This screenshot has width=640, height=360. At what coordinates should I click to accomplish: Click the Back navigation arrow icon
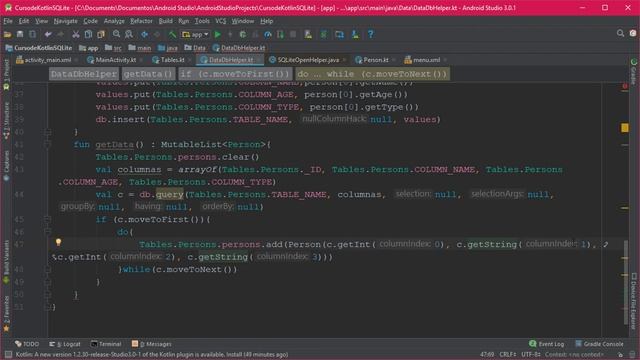point(144,35)
